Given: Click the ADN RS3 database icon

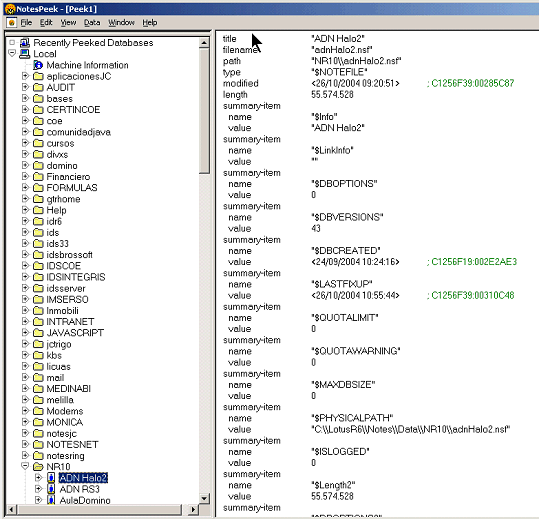Looking at the screenshot, I should [x=51, y=489].
